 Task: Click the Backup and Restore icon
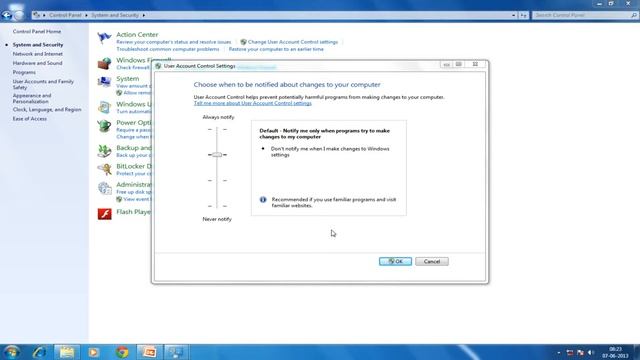(104, 151)
